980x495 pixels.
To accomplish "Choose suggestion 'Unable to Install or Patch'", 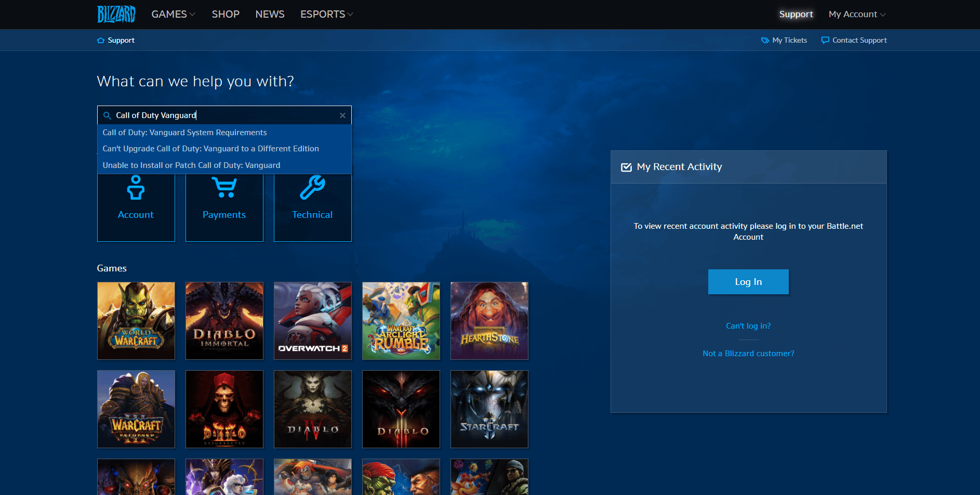I will (224, 165).
